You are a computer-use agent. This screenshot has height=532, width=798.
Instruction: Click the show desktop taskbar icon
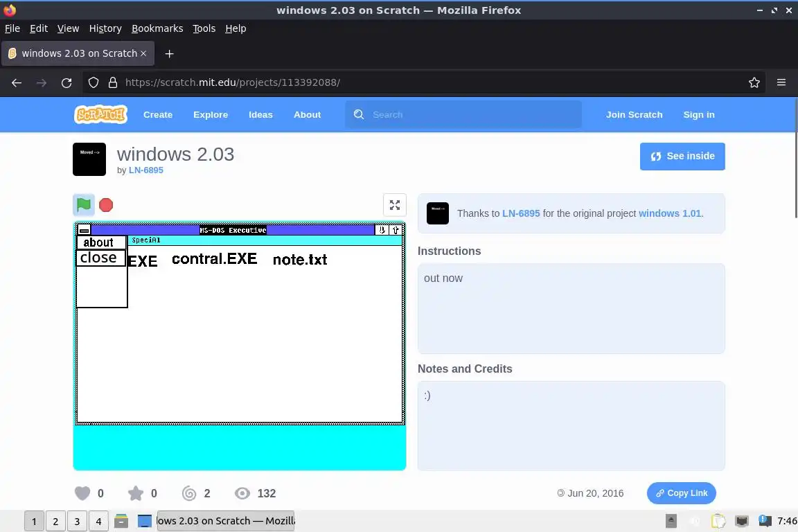(145, 521)
